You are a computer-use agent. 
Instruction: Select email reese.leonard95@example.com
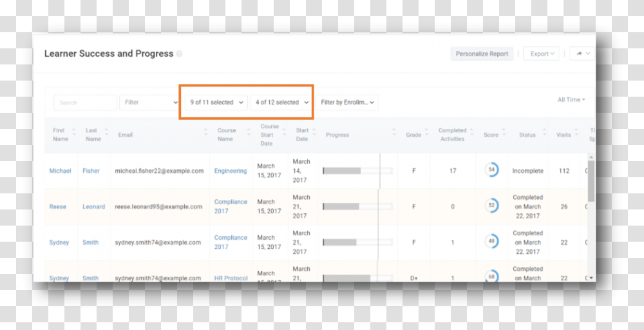[158, 207]
